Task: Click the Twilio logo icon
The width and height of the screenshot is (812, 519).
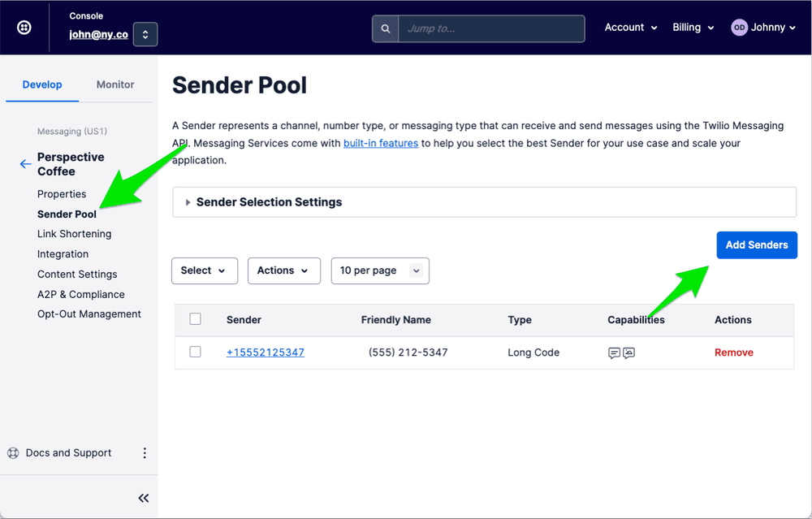Action: click(x=24, y=27)
